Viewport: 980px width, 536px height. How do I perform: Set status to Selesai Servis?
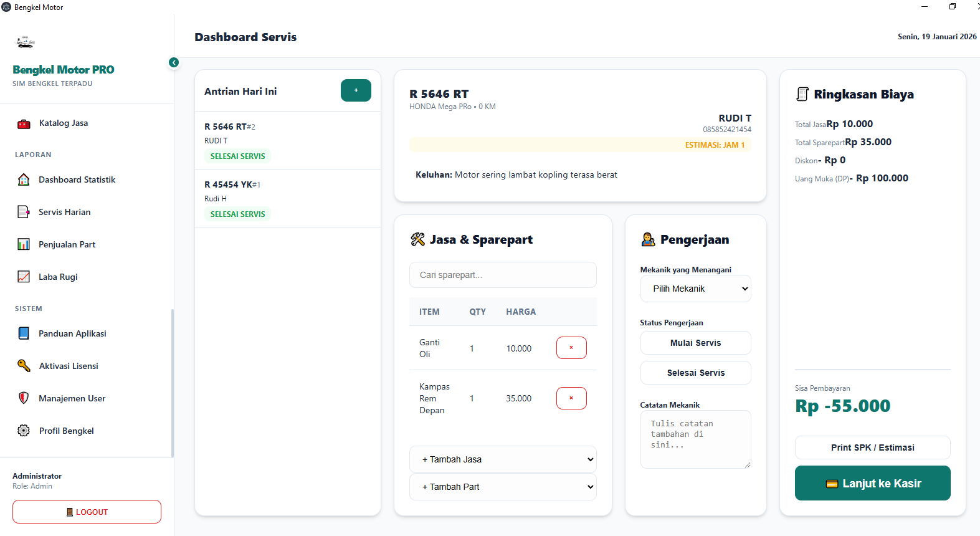pos(695,373)
